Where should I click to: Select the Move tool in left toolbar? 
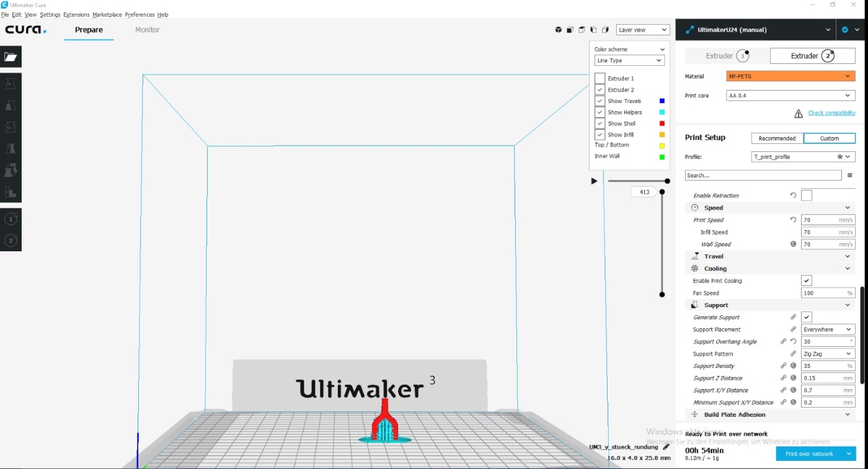tap(11, 84)
